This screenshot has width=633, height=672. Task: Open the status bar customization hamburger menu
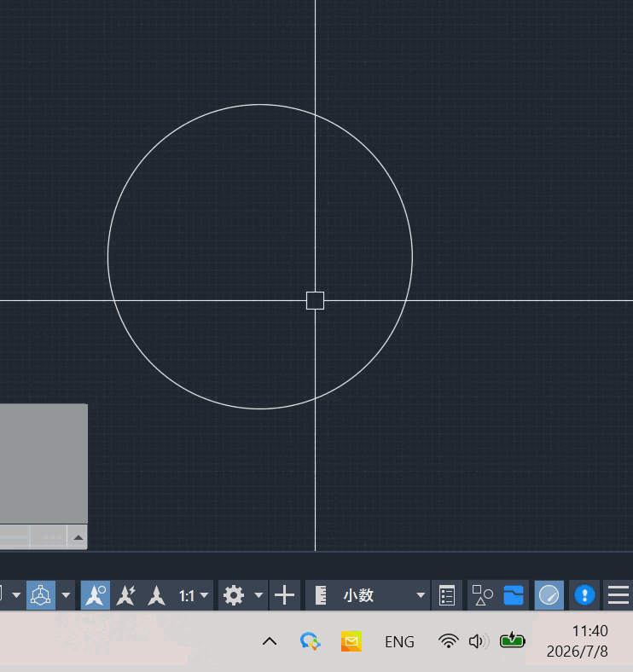click(x=618, y=595)
